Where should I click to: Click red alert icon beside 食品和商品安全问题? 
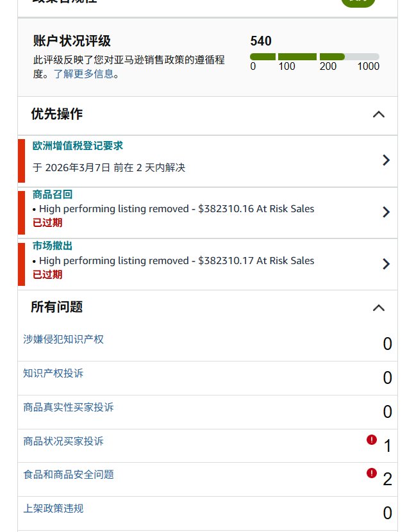click(372, 473)
